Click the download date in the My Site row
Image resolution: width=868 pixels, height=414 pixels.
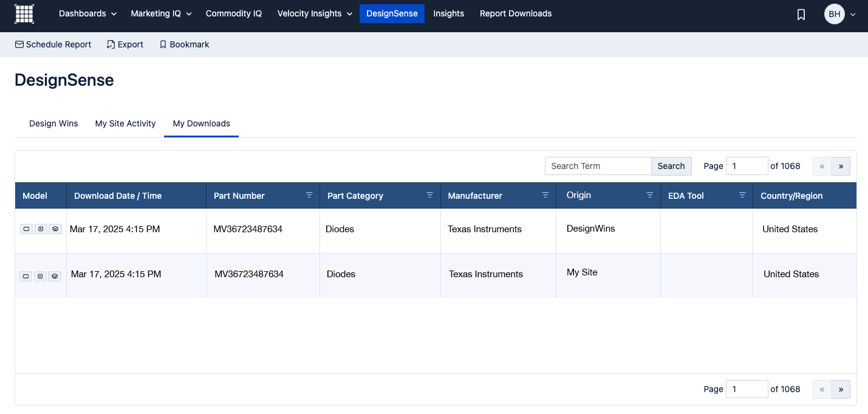116,274
